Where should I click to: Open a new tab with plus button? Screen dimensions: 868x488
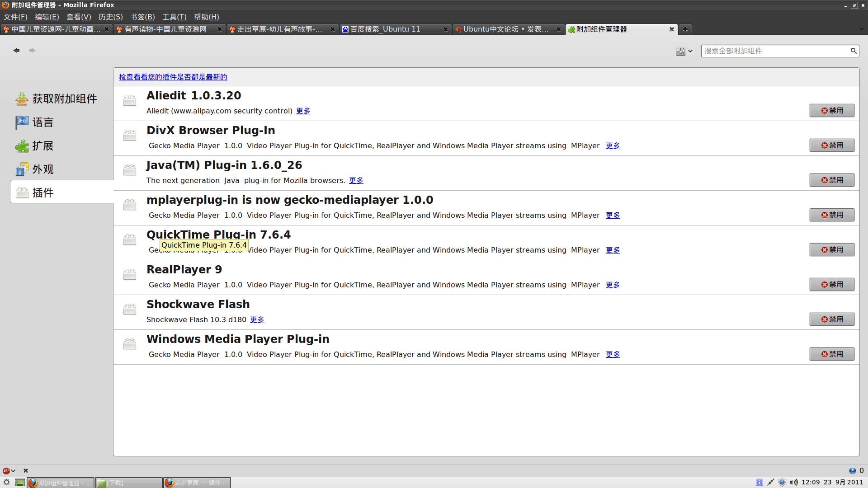[x=685, y=29]
